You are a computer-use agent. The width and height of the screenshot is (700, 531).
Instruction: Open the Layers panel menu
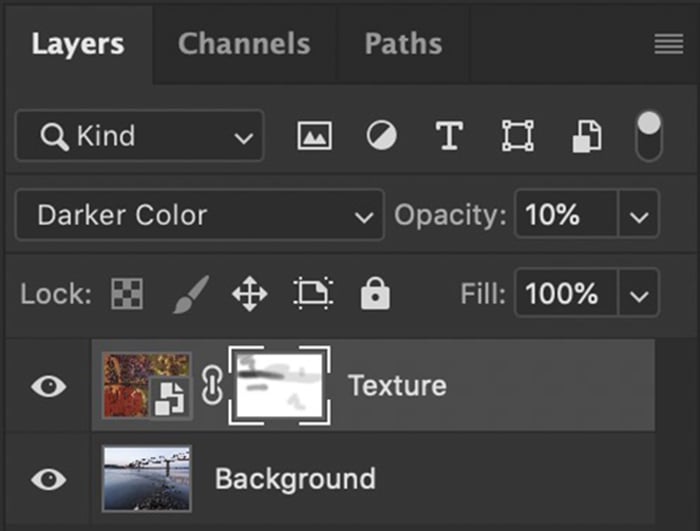(668, 44)
